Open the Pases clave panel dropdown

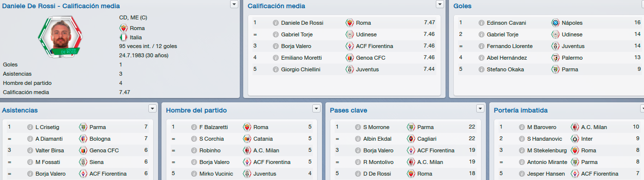pos(481,108)
